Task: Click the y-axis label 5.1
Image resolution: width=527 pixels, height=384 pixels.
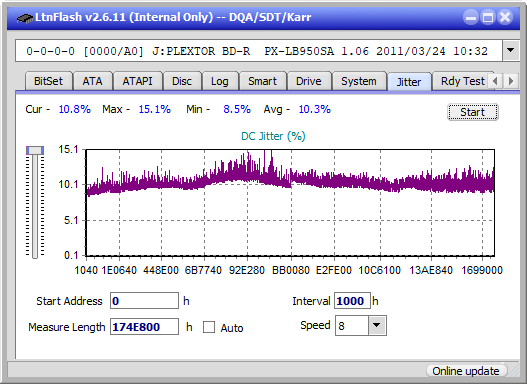Action: (71, 220)
